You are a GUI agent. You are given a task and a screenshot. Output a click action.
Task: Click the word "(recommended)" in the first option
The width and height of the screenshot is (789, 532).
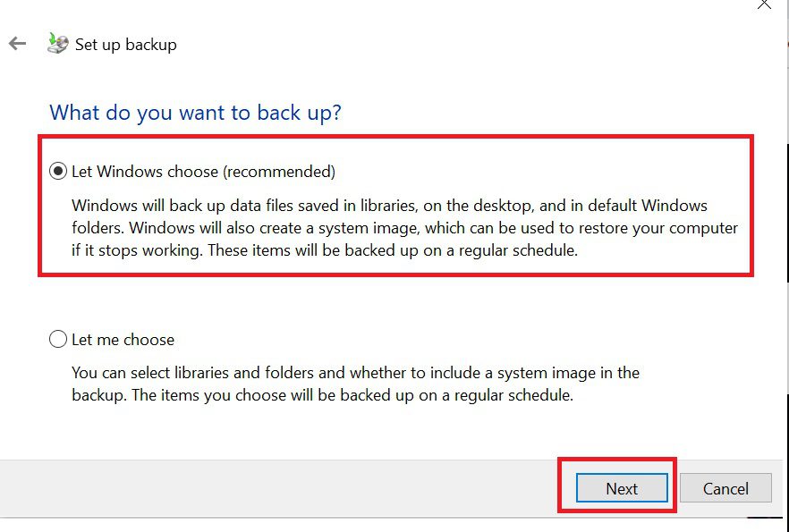[279, 172]
